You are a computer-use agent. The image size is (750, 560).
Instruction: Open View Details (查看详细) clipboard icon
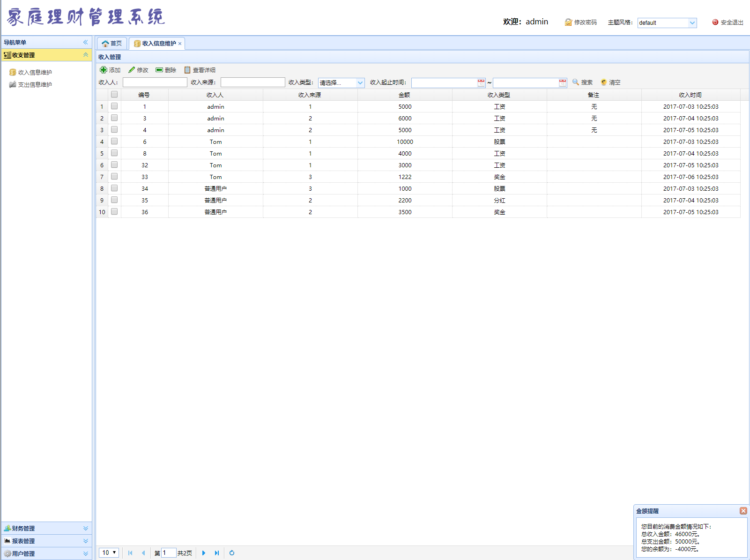click(x=187, y=70)
